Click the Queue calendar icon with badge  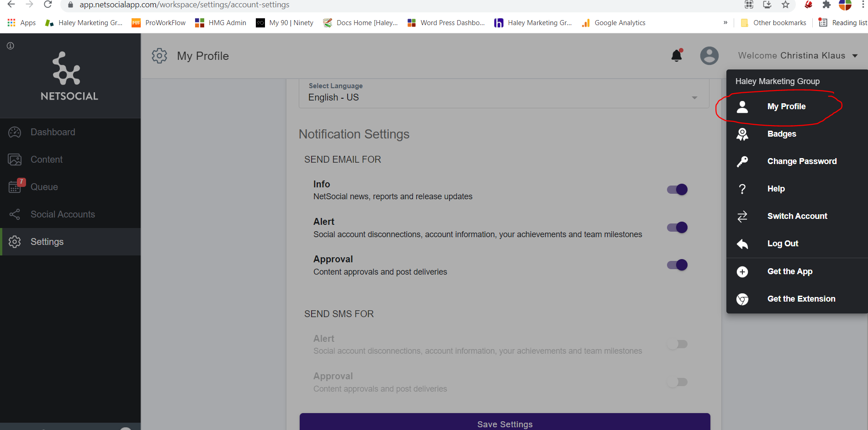[16, 186]
